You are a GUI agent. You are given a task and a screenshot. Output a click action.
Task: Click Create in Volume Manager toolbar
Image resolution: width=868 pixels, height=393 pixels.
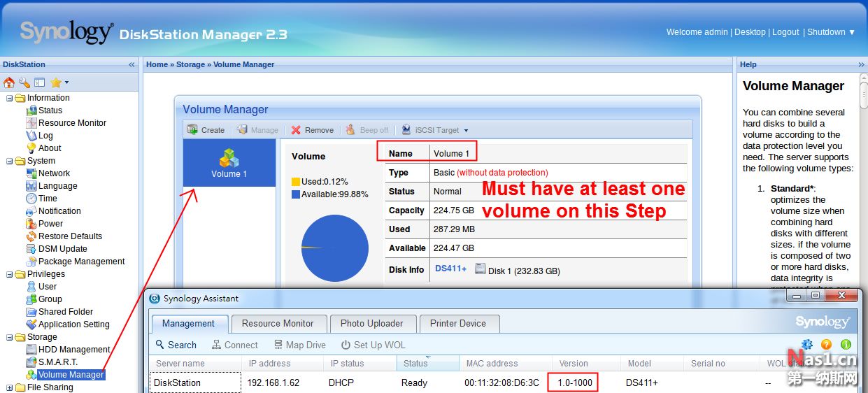[206, 130]
